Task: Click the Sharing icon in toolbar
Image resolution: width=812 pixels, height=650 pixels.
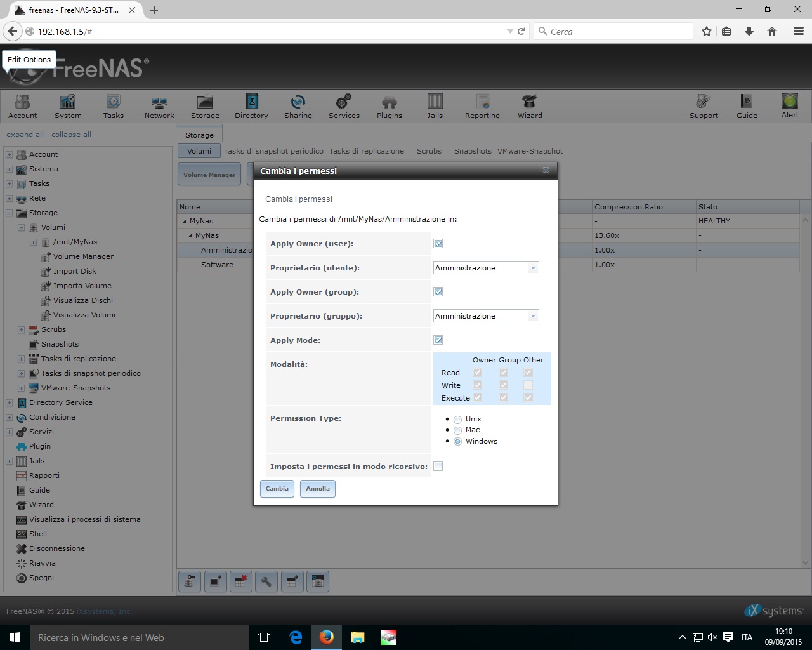Action: point(298,106)
